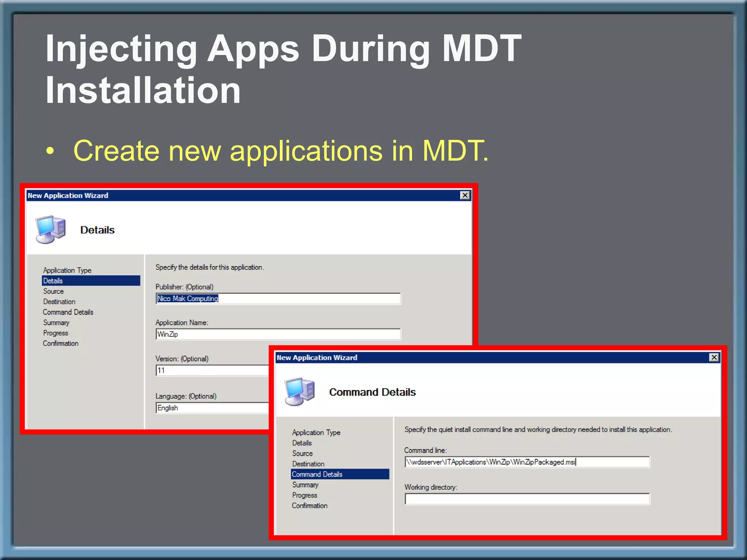Viewport: 747px width, 560px height.
Task: Select Confirmation step in left wizard
Action: pos(61,343)
